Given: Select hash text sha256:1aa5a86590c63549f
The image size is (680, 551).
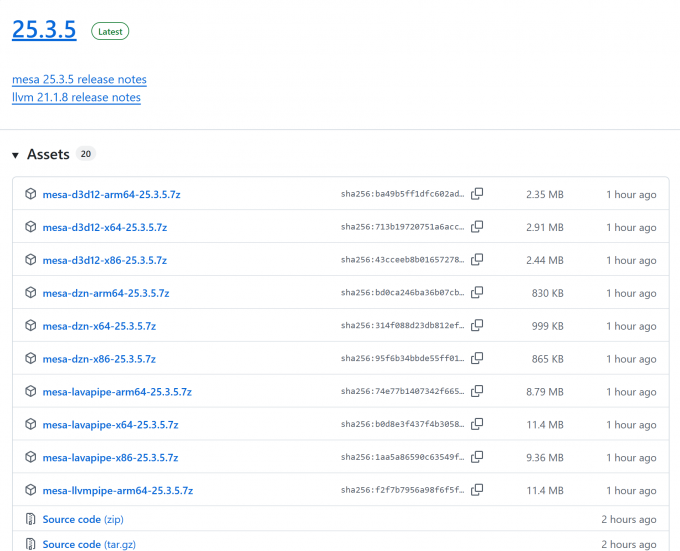Looking at the screenshot, I should pyautogui.click(x=402, y=457).
